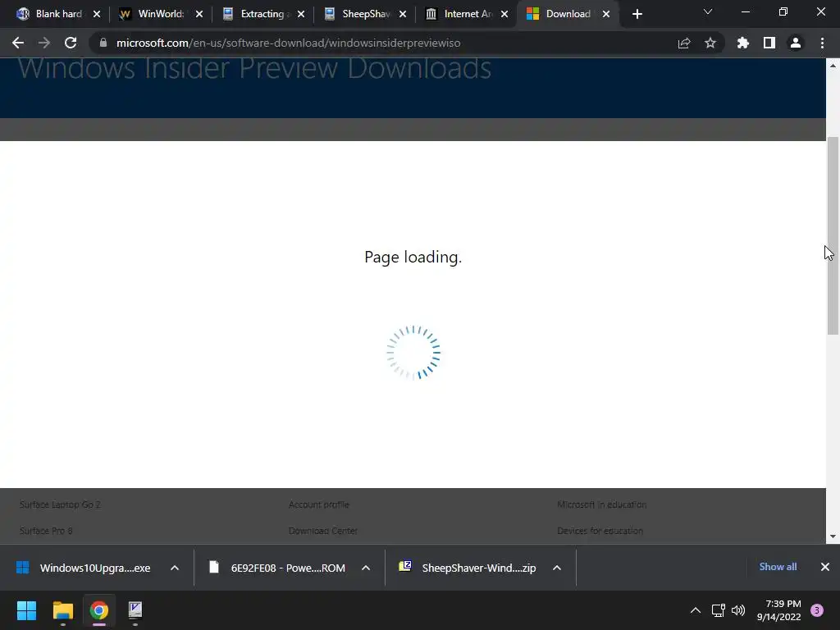The height and width of the screenshot is (630, 840).
Task: Show hidden system tray icons
Action: coord(696,610)
